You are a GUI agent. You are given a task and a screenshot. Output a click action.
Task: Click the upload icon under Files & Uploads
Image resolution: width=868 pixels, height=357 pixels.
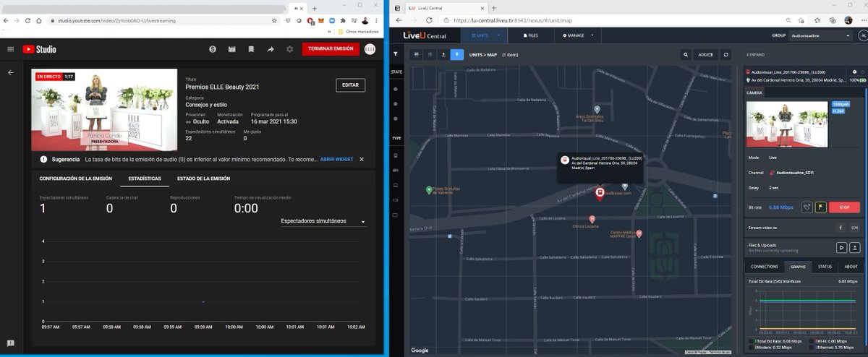[x=854, y=247]
